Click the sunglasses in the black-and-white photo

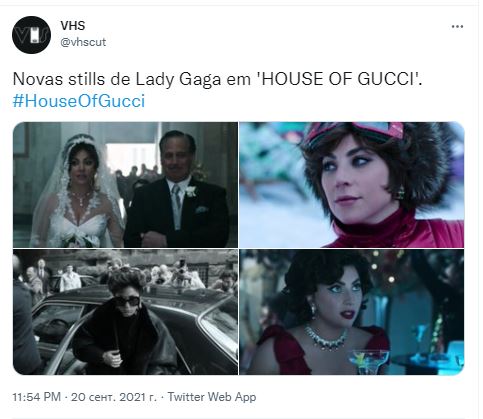128,301
